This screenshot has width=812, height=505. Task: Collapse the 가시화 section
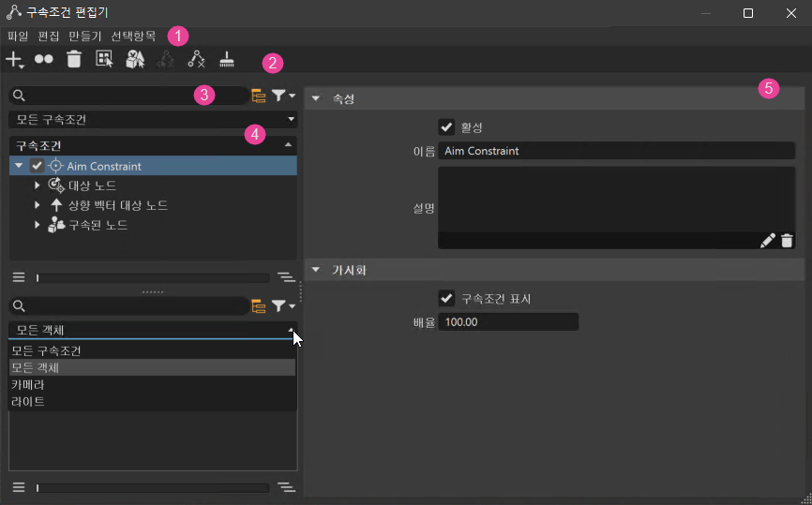[315, 270]
